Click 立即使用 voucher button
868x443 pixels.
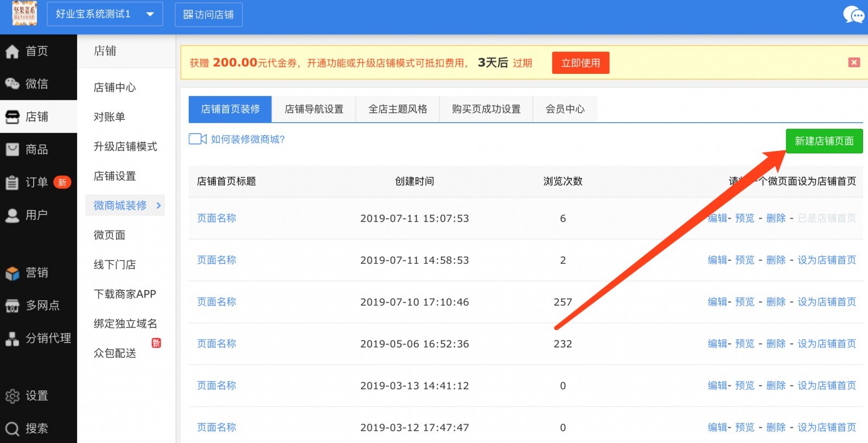point(580,63)
